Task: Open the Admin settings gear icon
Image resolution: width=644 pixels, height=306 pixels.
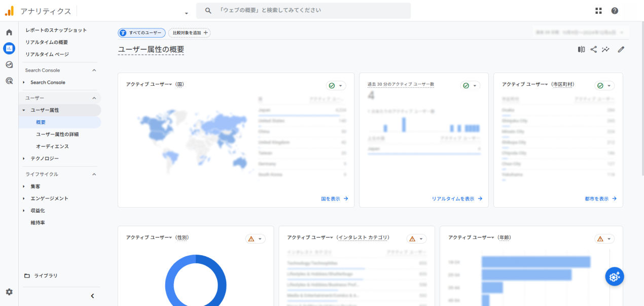Action: pyautogui.click(x=9, y=292)
